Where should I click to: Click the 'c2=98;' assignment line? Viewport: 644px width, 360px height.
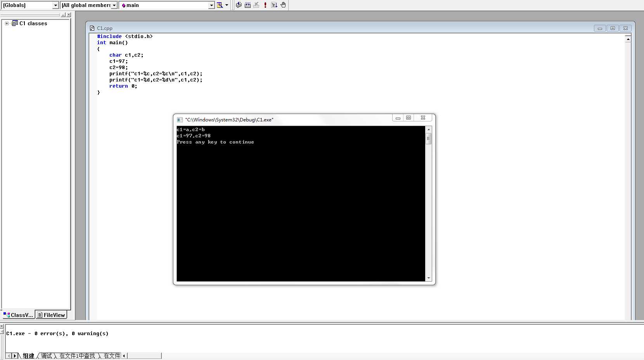118,67
